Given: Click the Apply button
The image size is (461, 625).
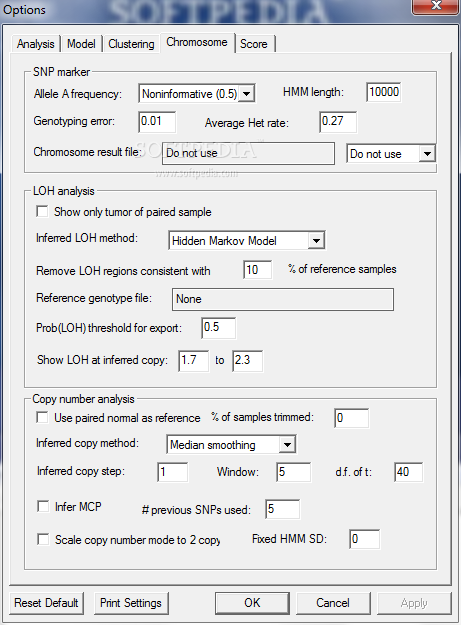Looking at the screenshot, I should tap(414, 603).
